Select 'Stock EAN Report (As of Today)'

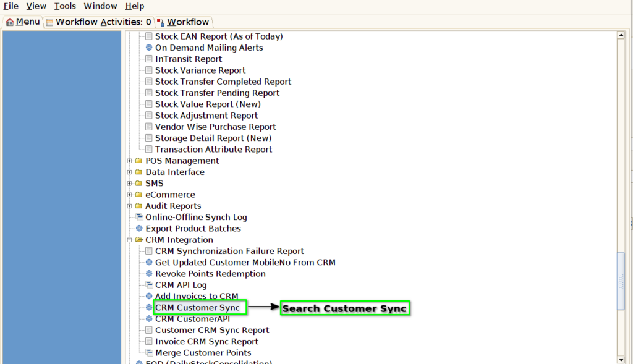[219, 36]
